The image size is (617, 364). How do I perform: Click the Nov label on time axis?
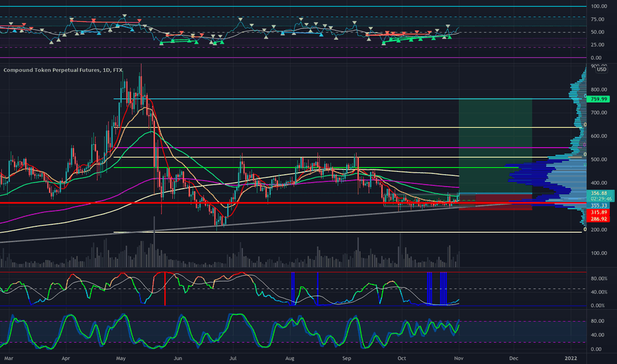point(458,359)
